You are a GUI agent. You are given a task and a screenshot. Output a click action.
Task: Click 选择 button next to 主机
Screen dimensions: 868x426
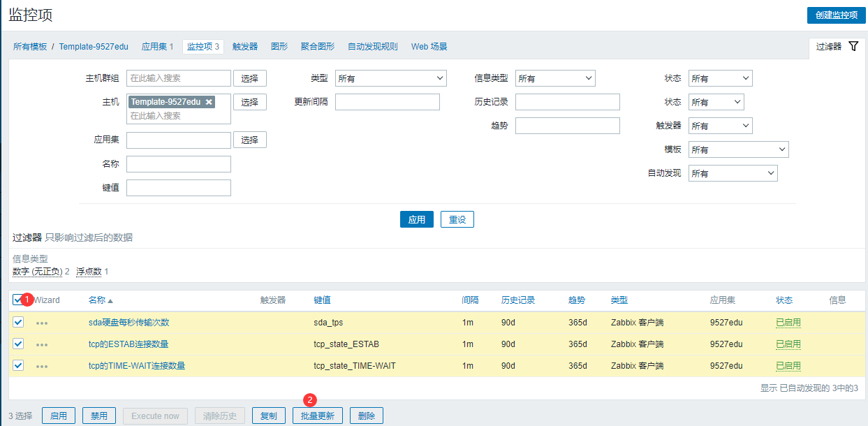click(250, 102)
